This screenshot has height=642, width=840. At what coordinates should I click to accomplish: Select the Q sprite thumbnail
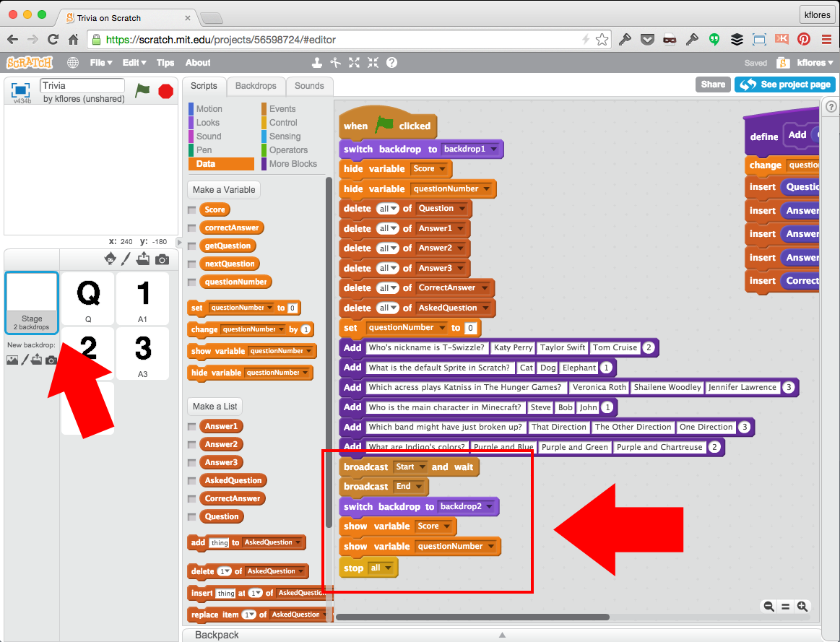click(88, 298)
